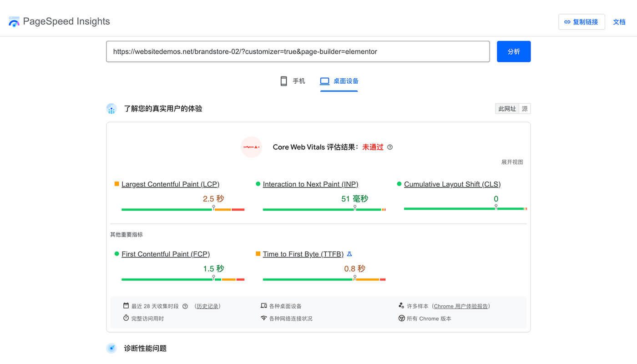Click the green CLS status dot
637x364 pixels.
click(x=399, y=184)
